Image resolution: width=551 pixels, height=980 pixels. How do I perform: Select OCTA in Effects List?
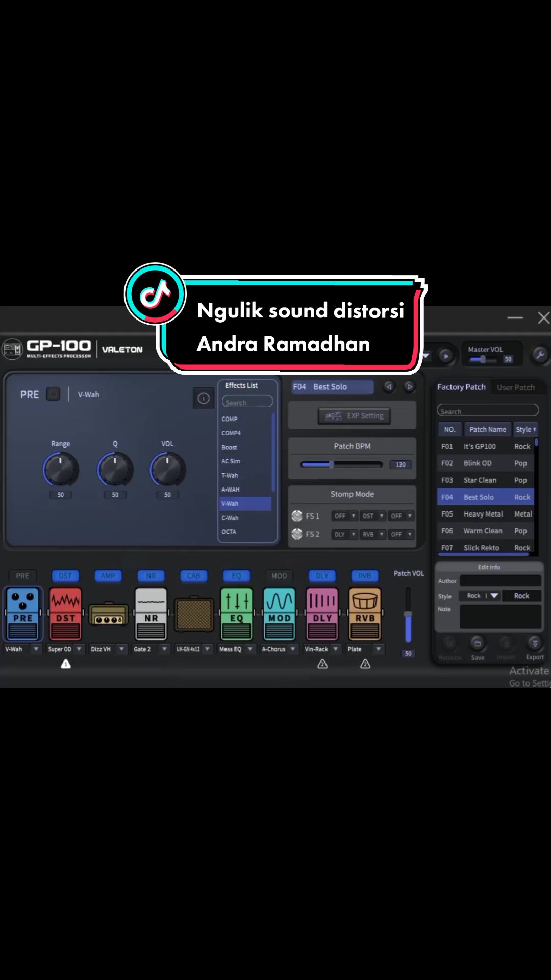pyautogui.click(x=246, y=532)
